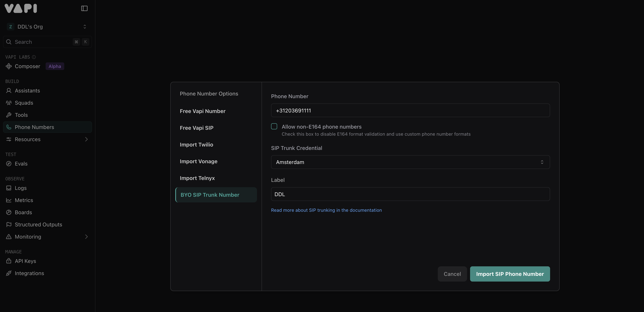644x312 pixels.
Task: Click the Metrics chart icon
Action: tap(9, 200)
